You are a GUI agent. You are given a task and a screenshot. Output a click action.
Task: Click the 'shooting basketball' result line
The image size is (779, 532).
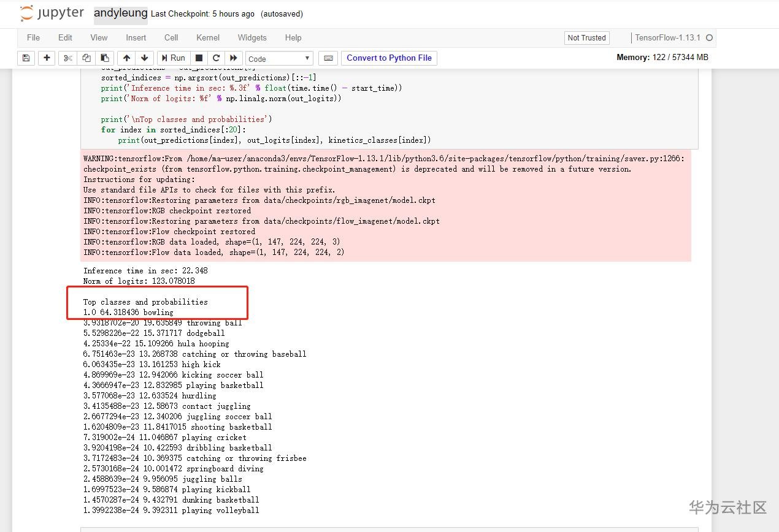[178, 427]
